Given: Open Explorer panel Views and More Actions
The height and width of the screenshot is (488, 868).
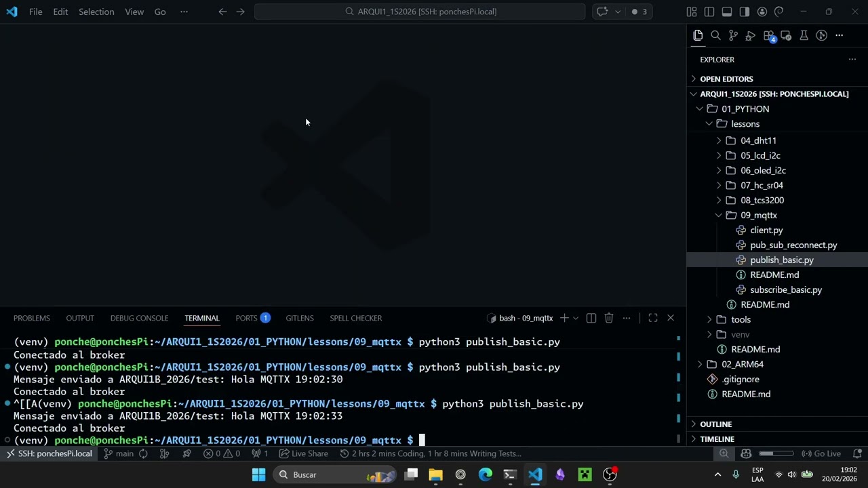Looking at the screenshot, I should click(852, 60).
